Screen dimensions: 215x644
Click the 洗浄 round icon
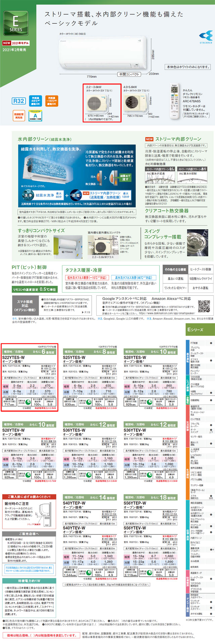(28, 195)
